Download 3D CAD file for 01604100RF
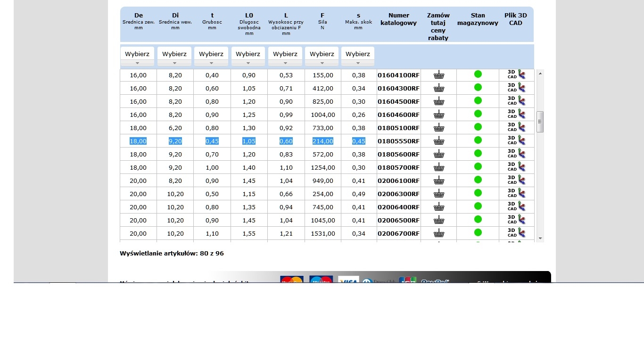The height and width of the screenshot is (362, 644). (x=516, y=74)
